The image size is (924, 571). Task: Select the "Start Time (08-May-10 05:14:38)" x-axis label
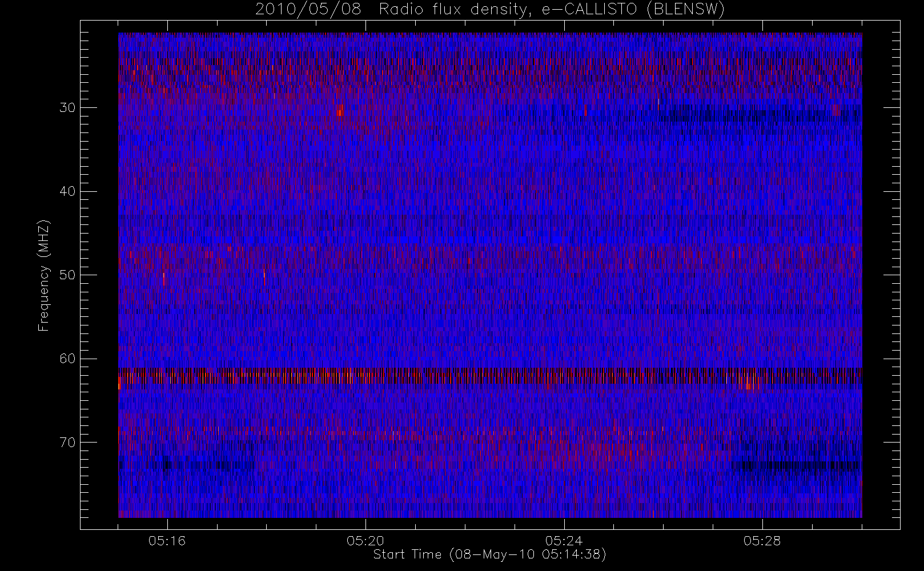(489, 554)
